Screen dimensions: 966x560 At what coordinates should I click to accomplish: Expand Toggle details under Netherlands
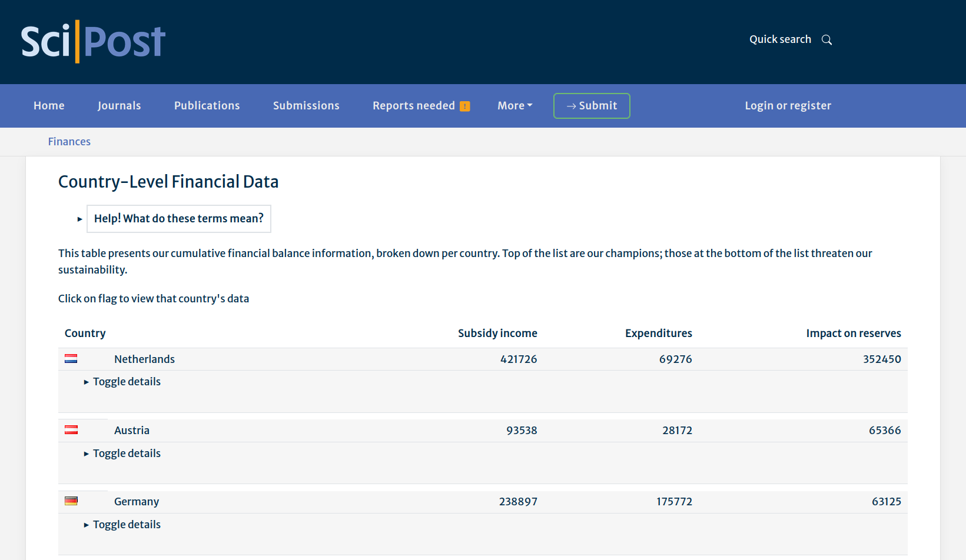coord(126,382)
